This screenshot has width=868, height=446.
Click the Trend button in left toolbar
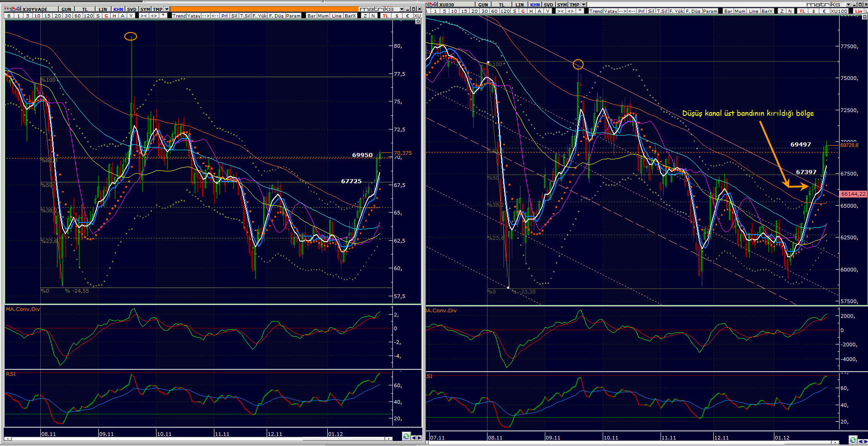(x=179, y=16)
